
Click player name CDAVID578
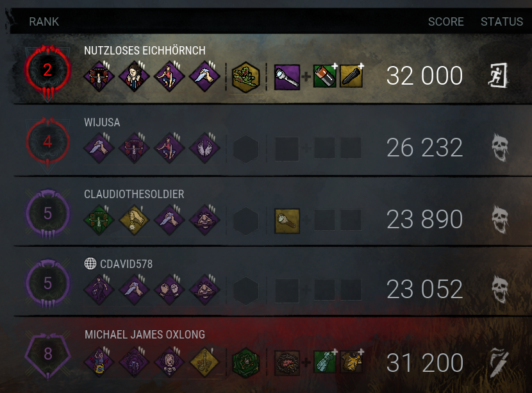tap(126, 263)
